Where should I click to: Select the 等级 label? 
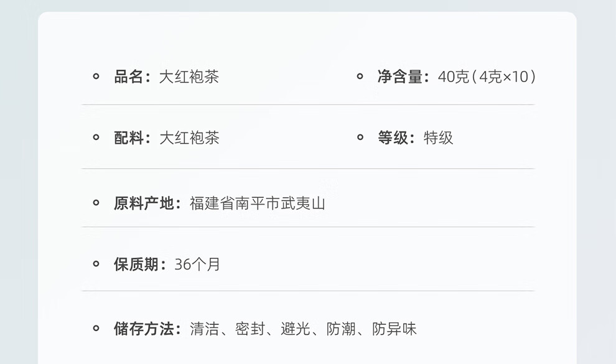(x=393, y=138)
